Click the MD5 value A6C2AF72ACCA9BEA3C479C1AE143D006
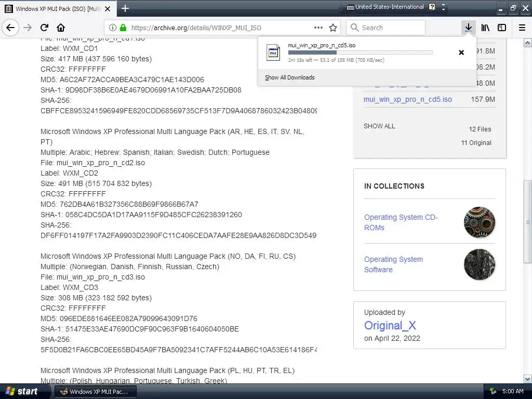Image resolution: width=532 pixels, height=399 pixels. [x=132, y=79]
